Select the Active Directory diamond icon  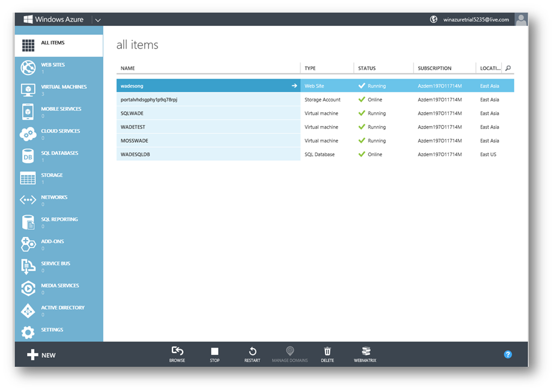tap(28, 311)
